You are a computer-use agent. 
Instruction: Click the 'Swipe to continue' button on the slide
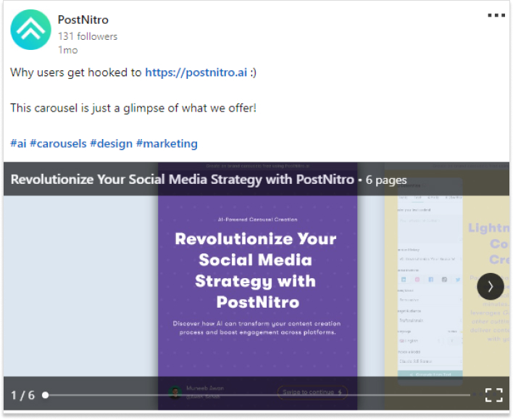312,392
